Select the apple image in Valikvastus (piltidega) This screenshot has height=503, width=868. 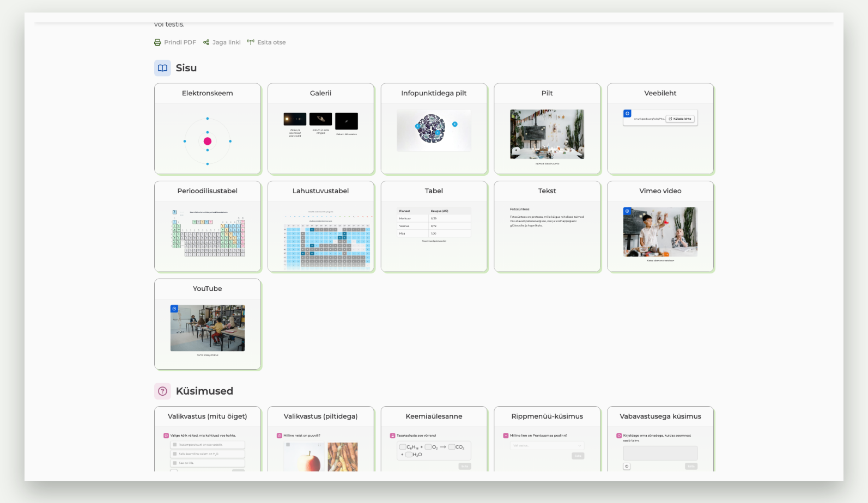(304, 457)
